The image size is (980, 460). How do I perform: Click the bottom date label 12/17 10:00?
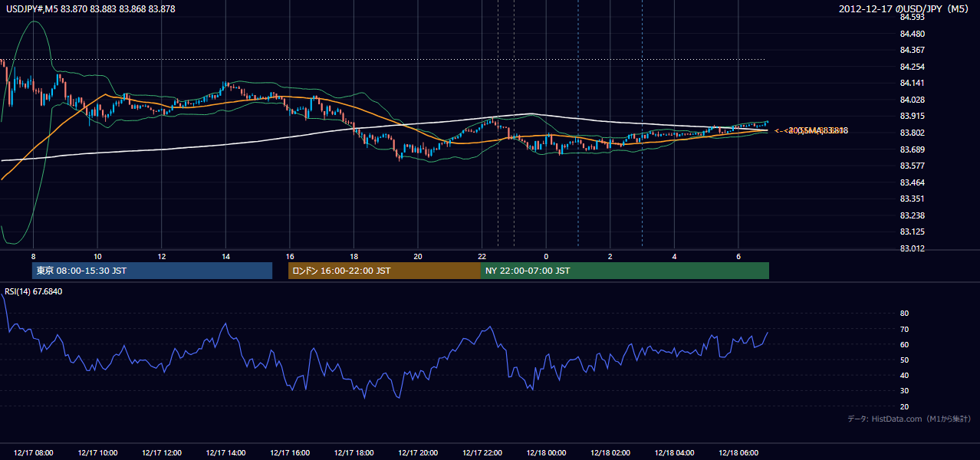coord(97,453)
